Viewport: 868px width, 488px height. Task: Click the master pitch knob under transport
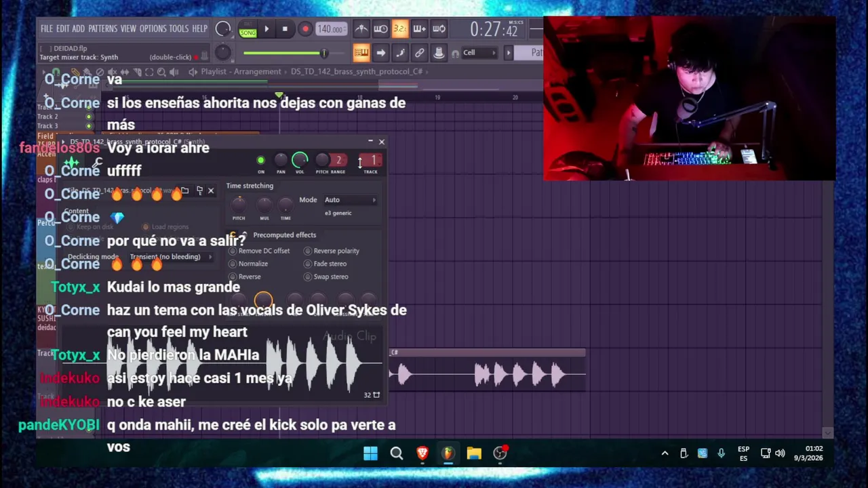click(x=222, y=53)
